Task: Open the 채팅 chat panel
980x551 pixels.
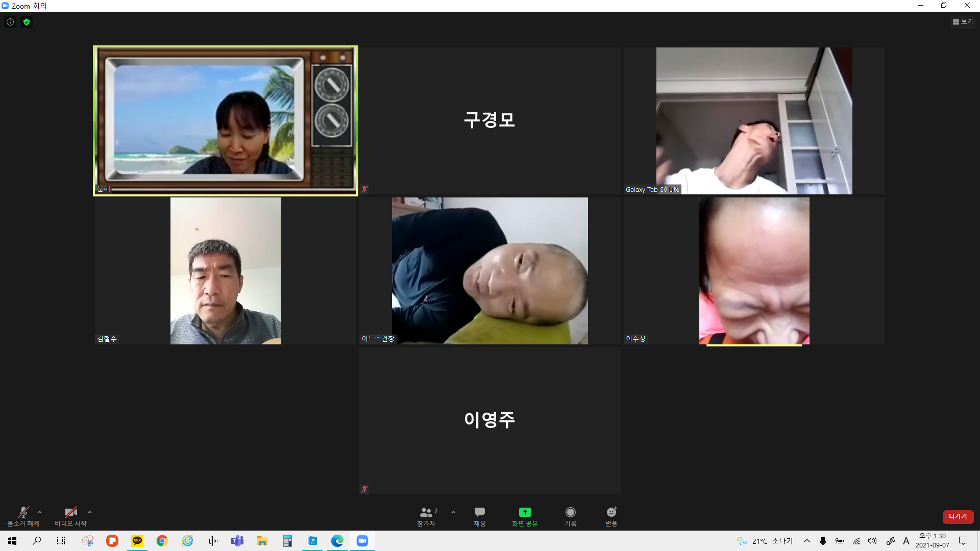Action: tap(480, 516)
